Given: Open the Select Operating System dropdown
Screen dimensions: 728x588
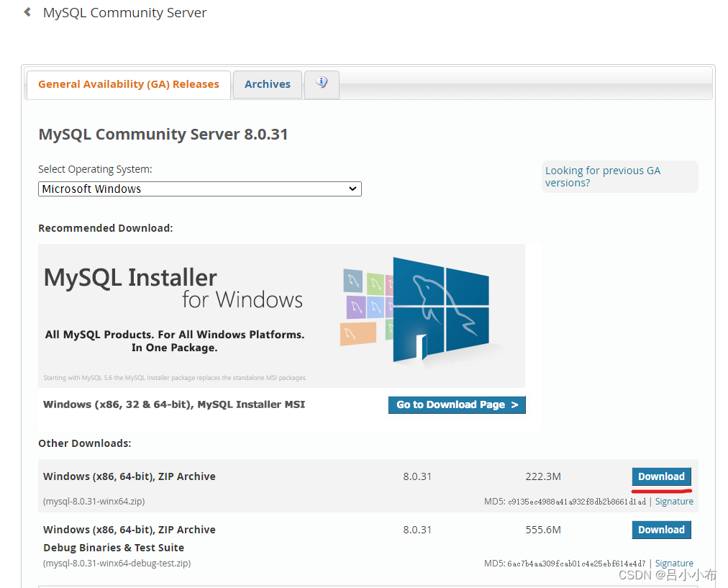Looking at the screenshot, I should tap(200, 189).
